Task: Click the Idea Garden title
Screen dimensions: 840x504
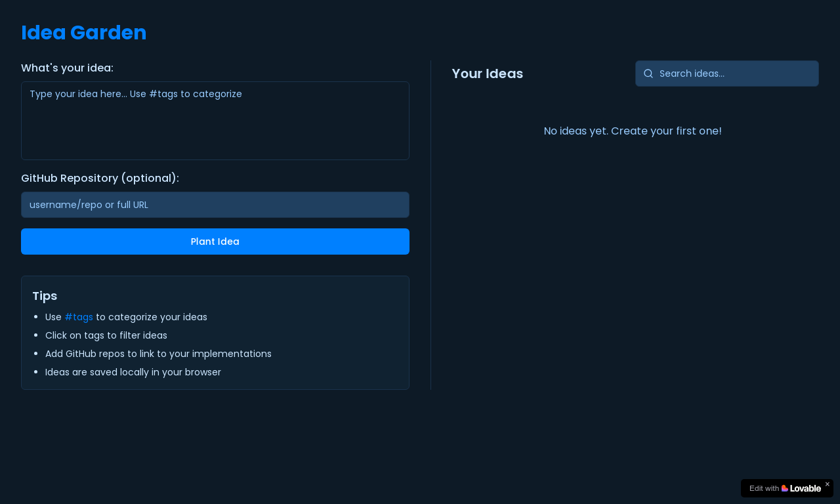Action: coord(83,32)
